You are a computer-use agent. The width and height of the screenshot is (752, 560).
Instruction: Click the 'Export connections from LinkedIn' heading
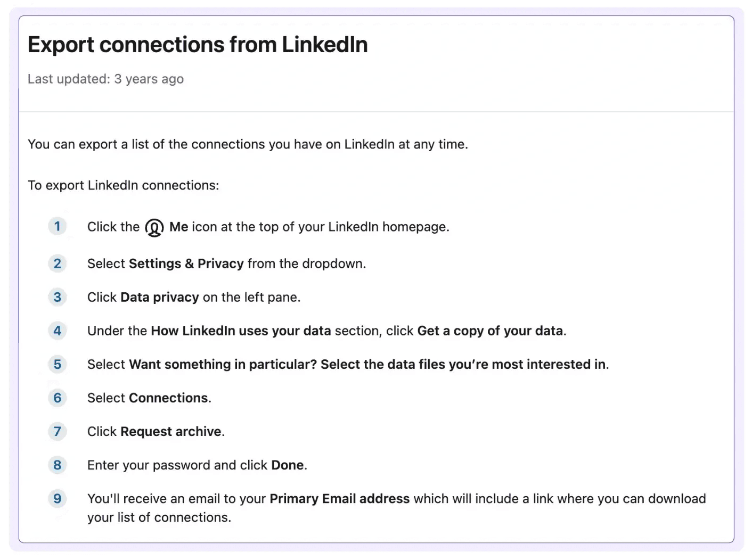198,45
